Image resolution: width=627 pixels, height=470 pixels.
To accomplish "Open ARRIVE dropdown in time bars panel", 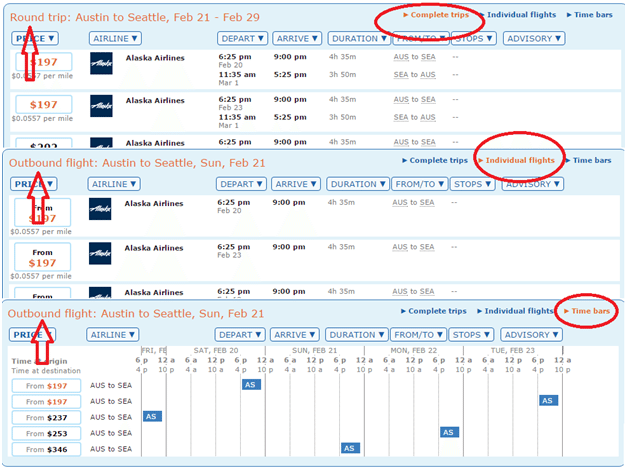I will pos(294,335).
